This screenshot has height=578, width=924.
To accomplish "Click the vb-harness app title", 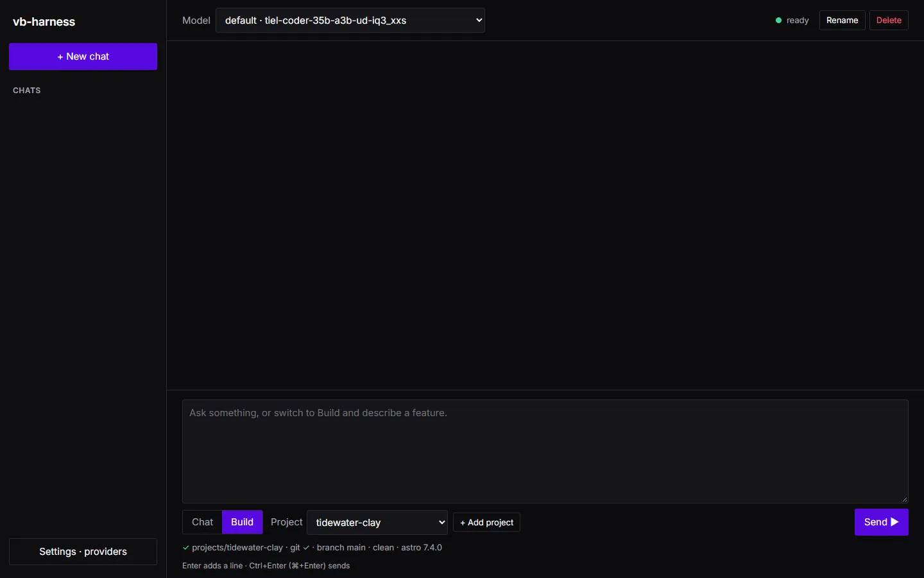I will (44, 22).
